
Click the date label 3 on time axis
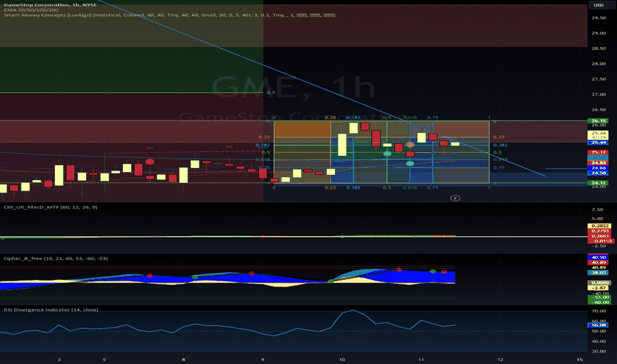[x=59, y=359]
